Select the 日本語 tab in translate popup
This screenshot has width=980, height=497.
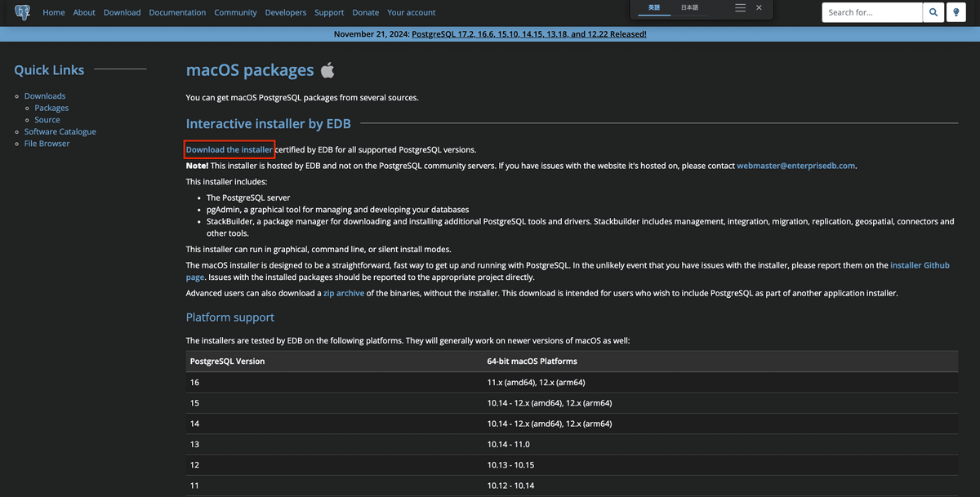coord(690,7)
